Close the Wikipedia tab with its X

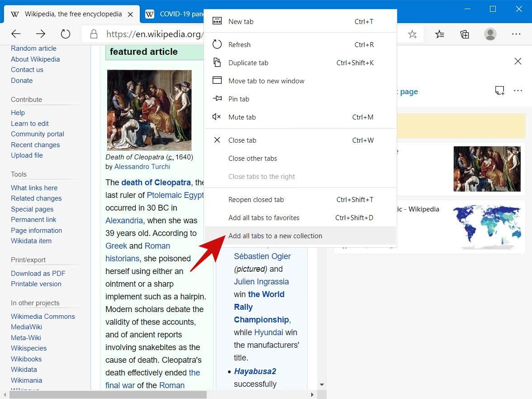click(x=130, y=14)
